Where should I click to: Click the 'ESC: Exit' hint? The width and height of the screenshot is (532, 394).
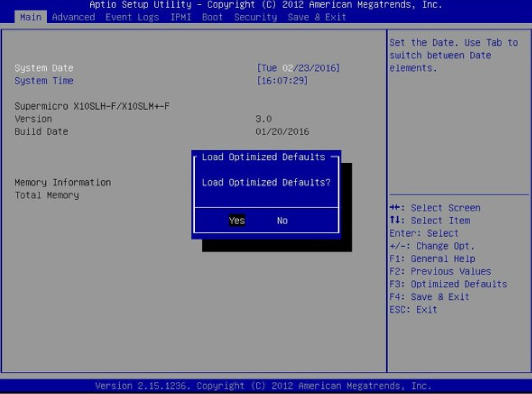coord(413,310)
